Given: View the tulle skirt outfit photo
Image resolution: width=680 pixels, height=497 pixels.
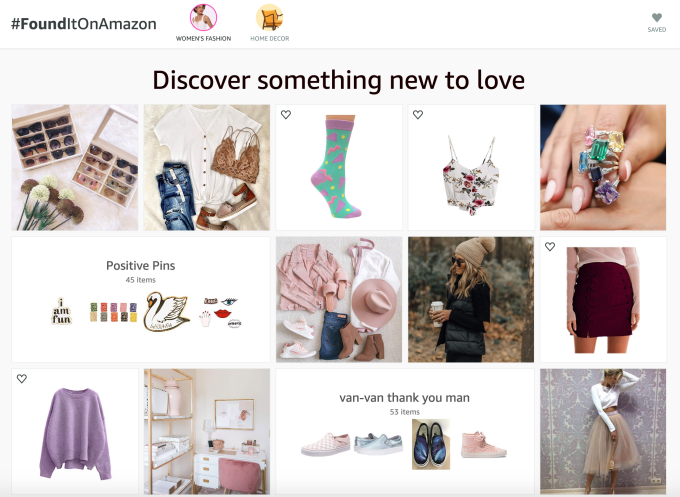Looking at the screenshot, I should [603, 432].
